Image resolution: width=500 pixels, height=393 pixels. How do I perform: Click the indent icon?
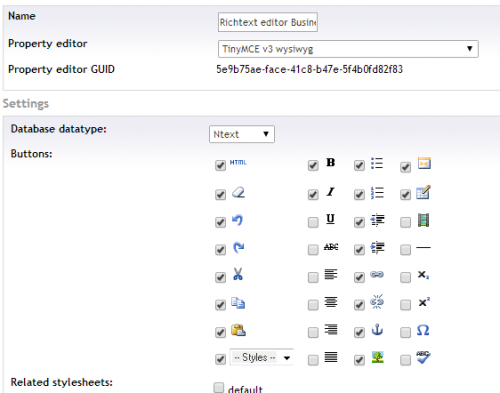coord(377,247)
